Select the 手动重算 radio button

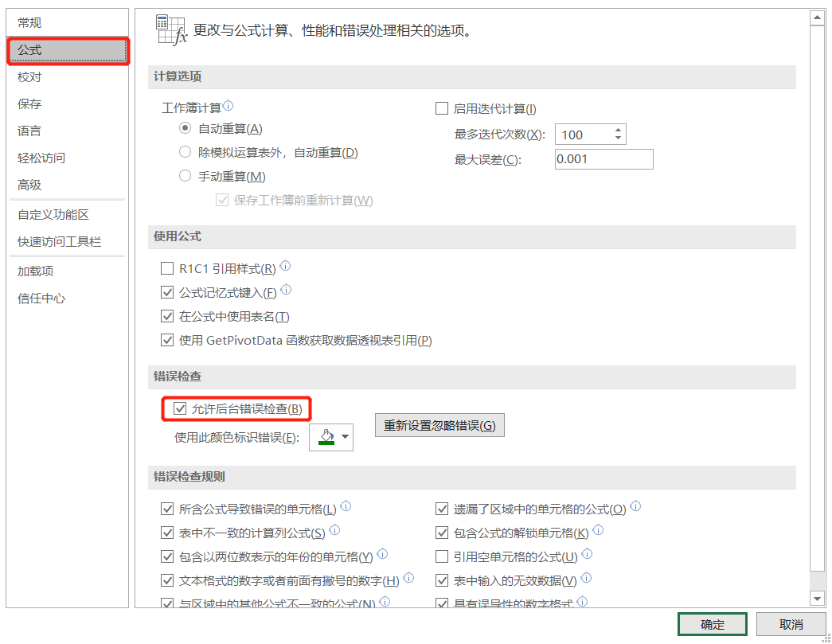coord(186,176)
